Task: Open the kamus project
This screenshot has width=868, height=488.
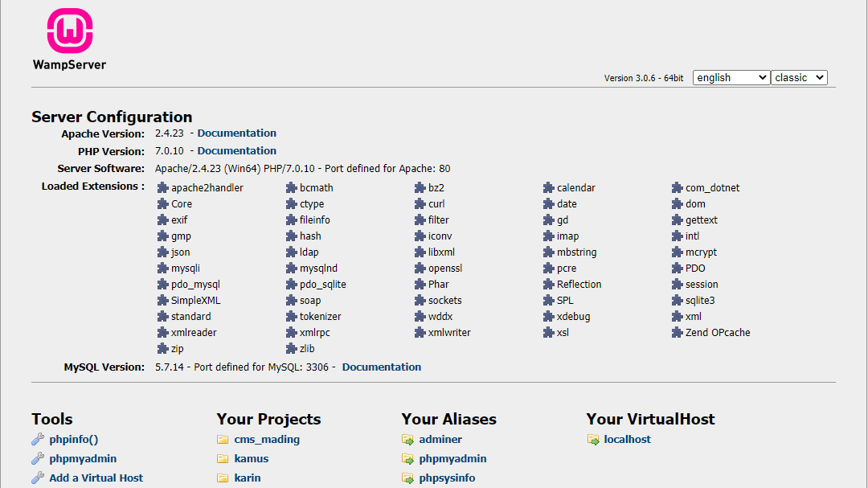Action: pyautogui.click(x=252, y=458)
